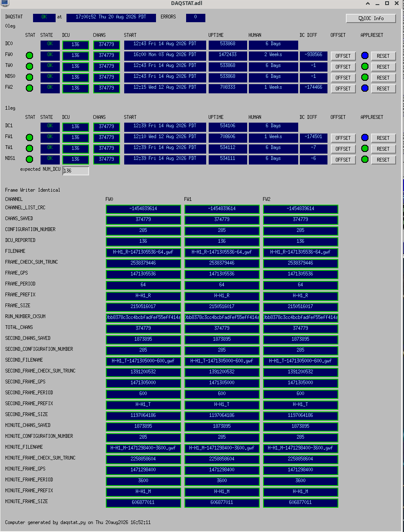Click NDS0 green STAT indicator
The height and width of the screenshot is (532, 404).
pyautogui.click(x=29, y=77)
